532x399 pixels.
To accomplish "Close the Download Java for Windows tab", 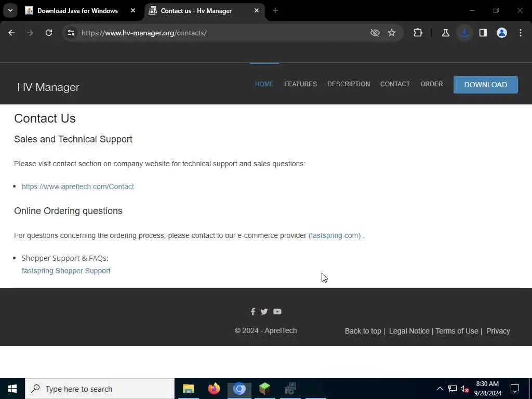I will (x=133, y=11).
